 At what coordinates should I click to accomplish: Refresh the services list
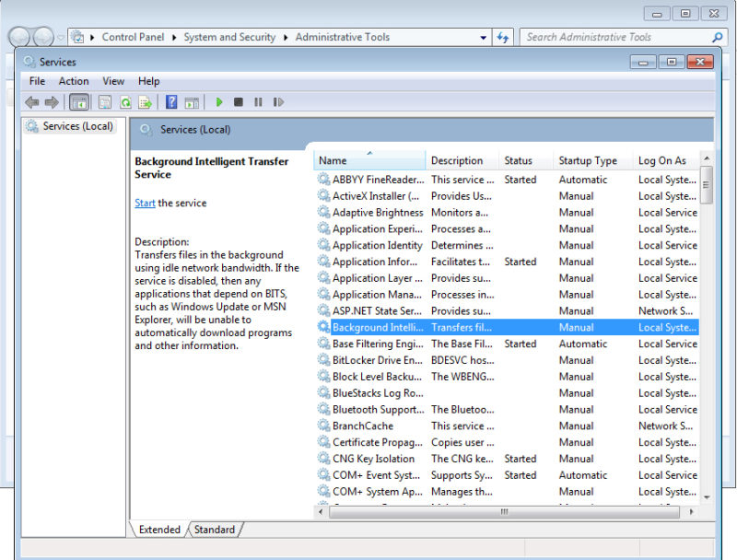(128, 101)
